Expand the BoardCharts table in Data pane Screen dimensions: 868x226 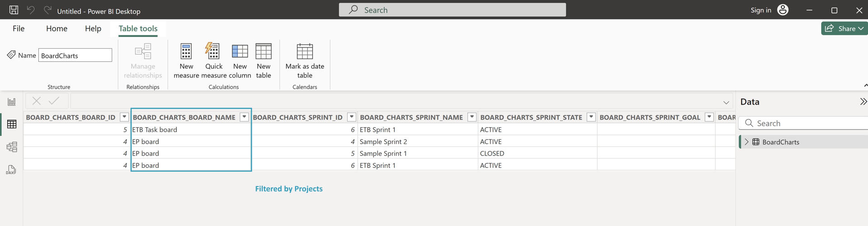click(x=747, y=142)
